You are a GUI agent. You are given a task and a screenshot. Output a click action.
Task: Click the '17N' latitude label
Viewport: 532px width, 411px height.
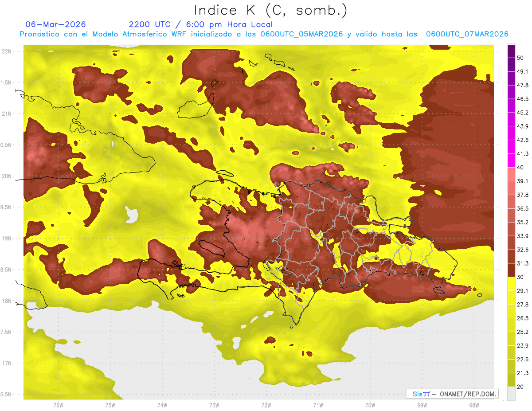8,363
